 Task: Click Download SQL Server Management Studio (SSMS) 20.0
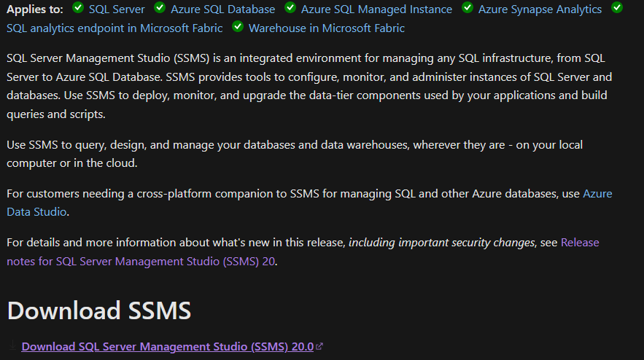(168, 346)
